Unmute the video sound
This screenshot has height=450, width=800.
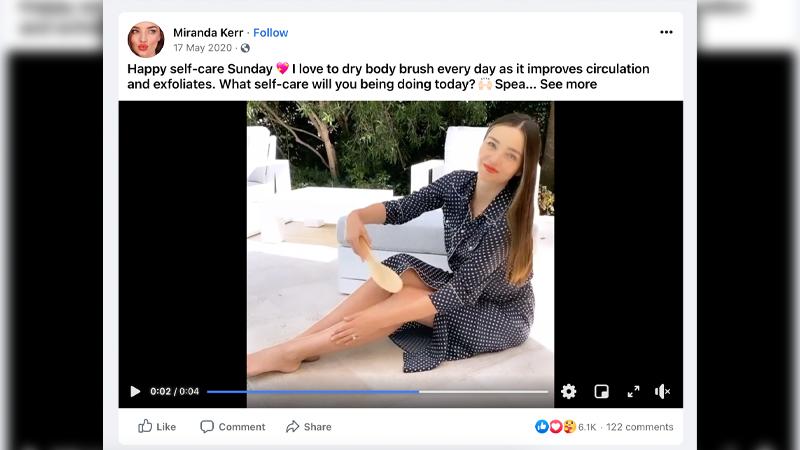click(x=662, y=392)
